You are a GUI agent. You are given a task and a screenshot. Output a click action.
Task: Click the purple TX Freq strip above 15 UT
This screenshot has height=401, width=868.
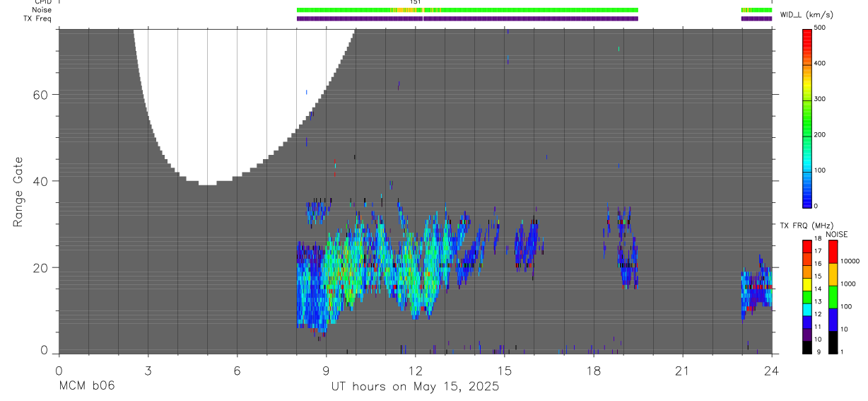pos(505,18)
